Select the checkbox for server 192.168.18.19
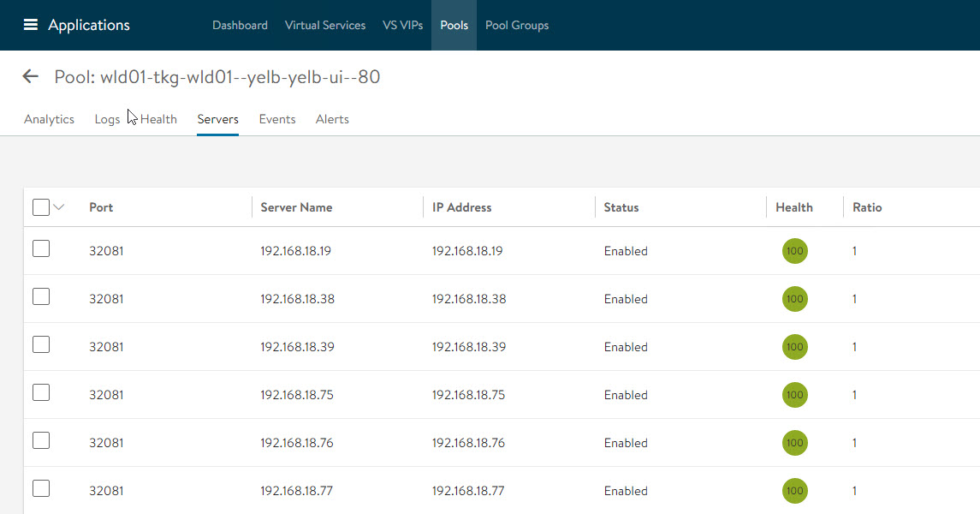Viewport: 980px width, 514px height. 40,249
